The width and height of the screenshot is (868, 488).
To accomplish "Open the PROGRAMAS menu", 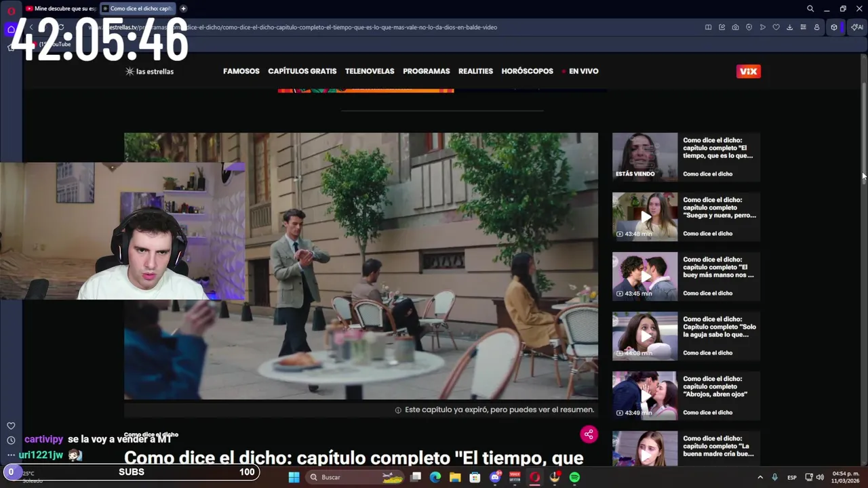I will 427,71.
